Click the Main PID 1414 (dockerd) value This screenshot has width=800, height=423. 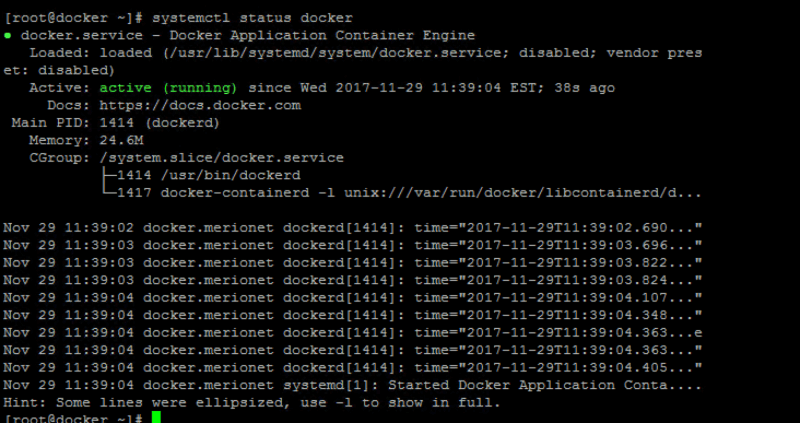[x=159, y=123]
